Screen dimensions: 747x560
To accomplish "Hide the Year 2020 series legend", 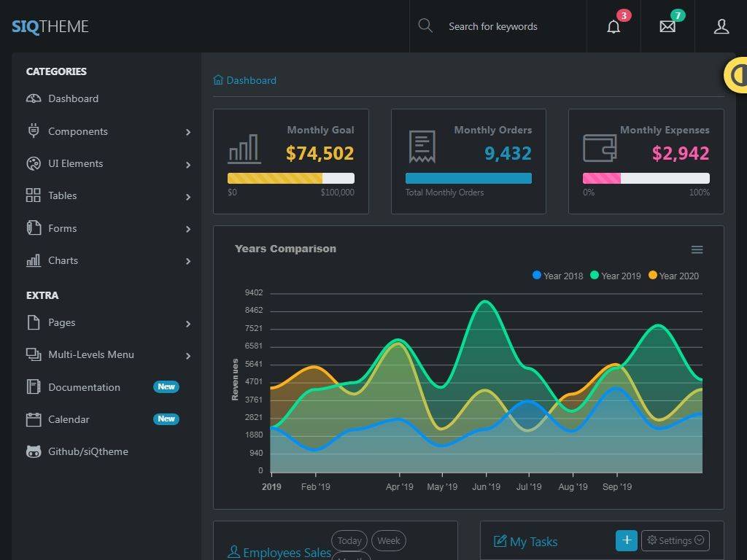I will click(673, 276).
